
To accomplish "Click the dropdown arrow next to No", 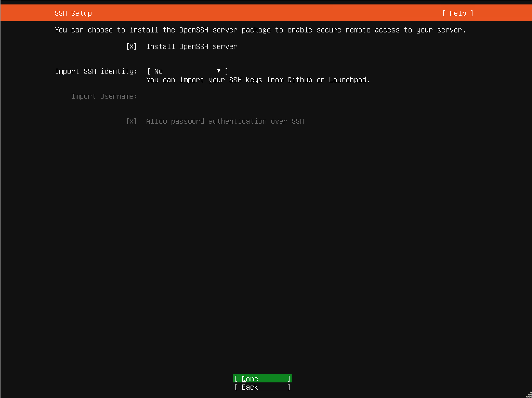I will point(219,71).
